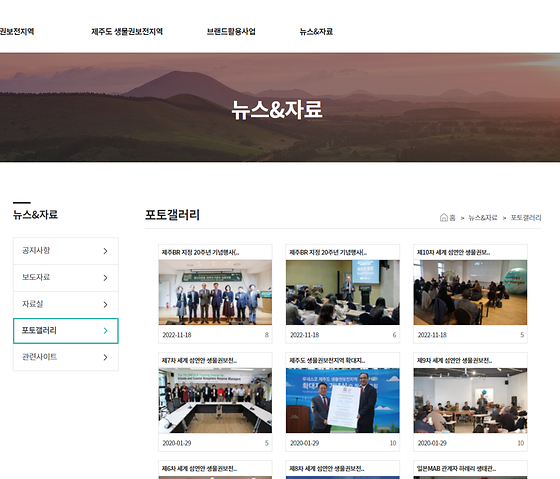Click the 제주BR 지정 20주년 title with 8 views
The width and height of the screenshot is (560, 479).
point(200,253)
